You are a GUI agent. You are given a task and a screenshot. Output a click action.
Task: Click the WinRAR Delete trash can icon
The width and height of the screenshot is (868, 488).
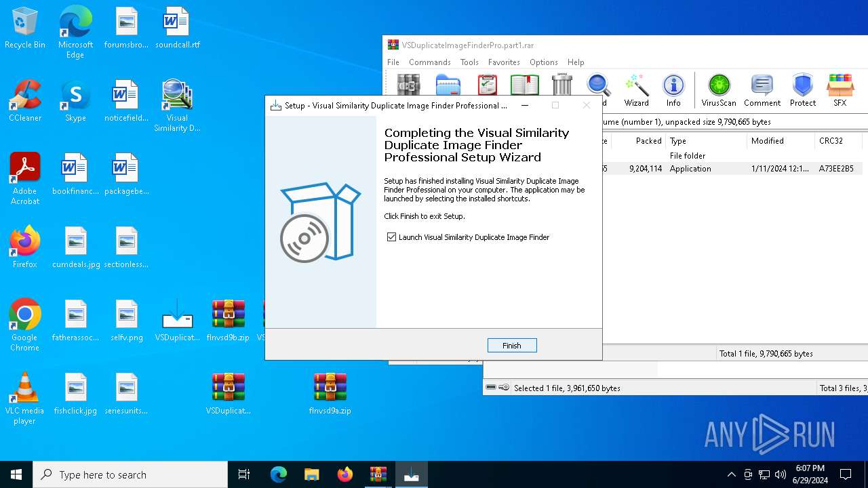[x=562, y=85]
